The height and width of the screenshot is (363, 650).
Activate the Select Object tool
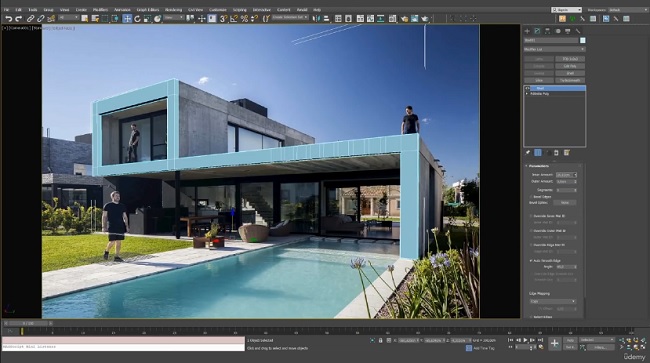click(x=85, y=19)
